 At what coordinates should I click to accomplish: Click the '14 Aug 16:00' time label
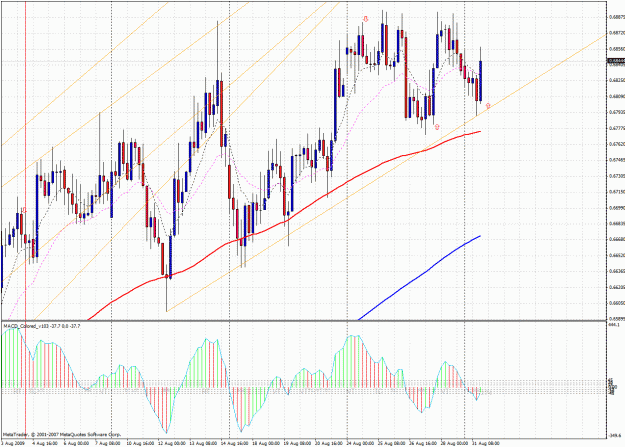point(234,443)
